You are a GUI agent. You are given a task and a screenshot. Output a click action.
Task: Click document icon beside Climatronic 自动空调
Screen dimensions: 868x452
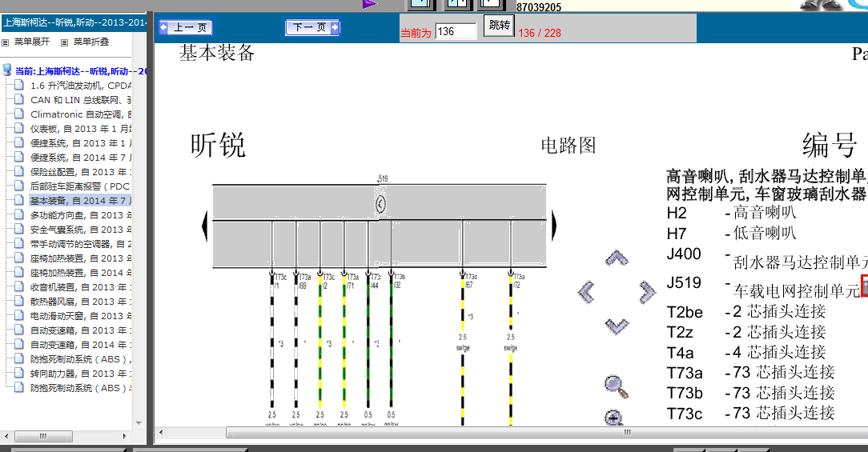pyautogui.click(x=19, y=114)
